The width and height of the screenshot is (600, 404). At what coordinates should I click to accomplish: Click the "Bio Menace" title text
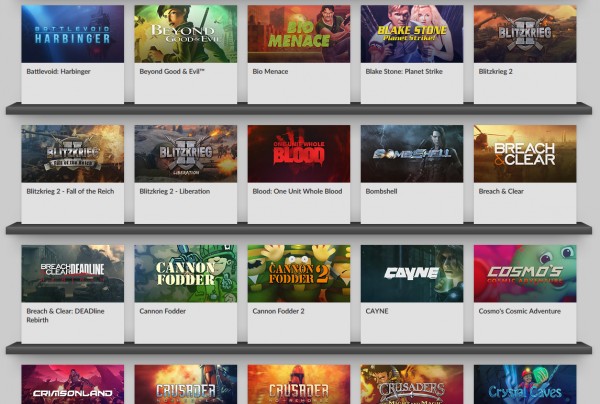[x=270, y=72]
